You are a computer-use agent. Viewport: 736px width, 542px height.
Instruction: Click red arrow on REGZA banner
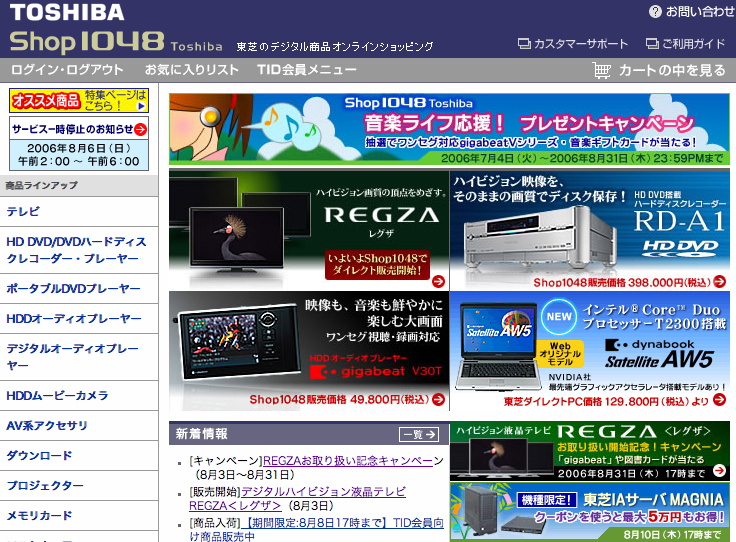[438, 281]
